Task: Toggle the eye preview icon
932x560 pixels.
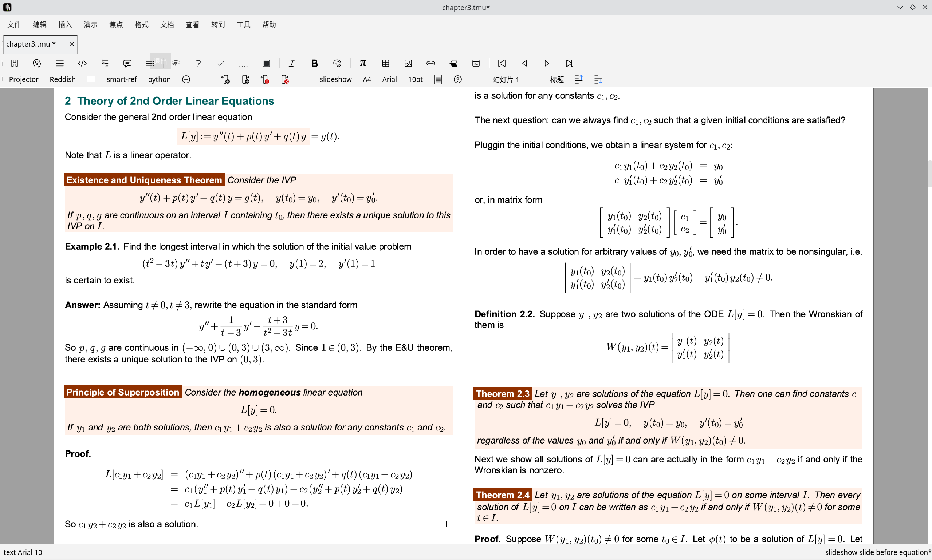Action: pos(176,63)
